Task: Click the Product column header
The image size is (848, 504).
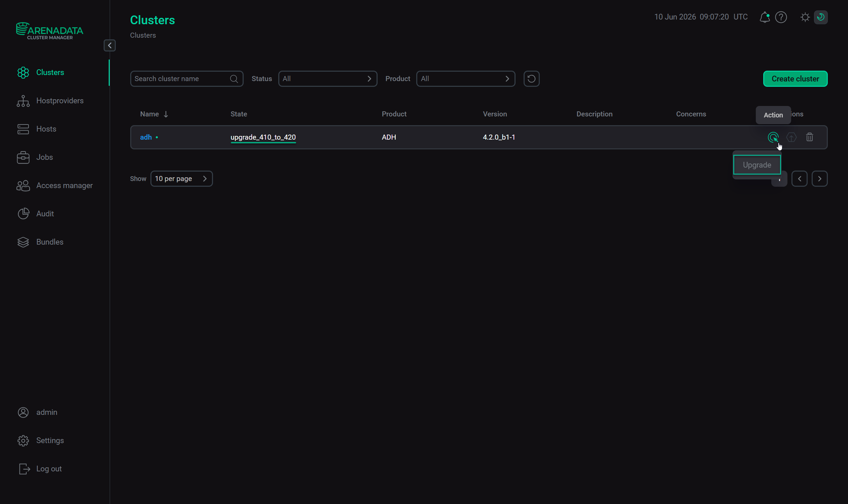Action: [394, 114]
